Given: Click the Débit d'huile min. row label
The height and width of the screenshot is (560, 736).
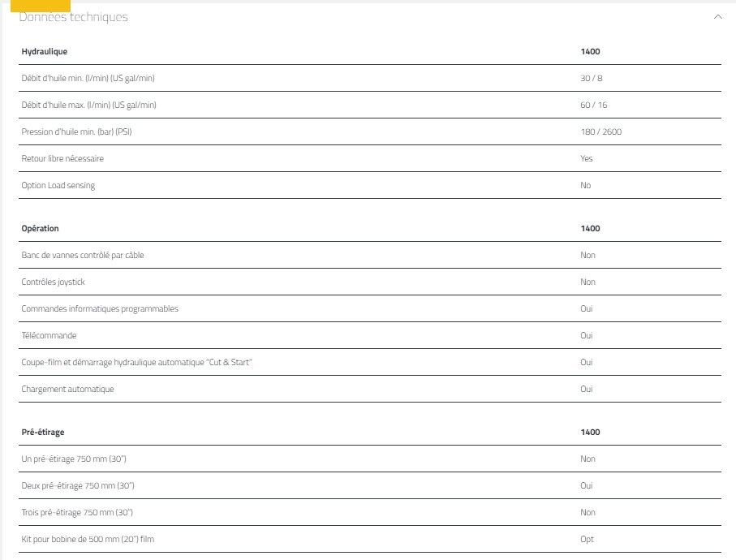Looking at the screenshot, I should (88, 78).
